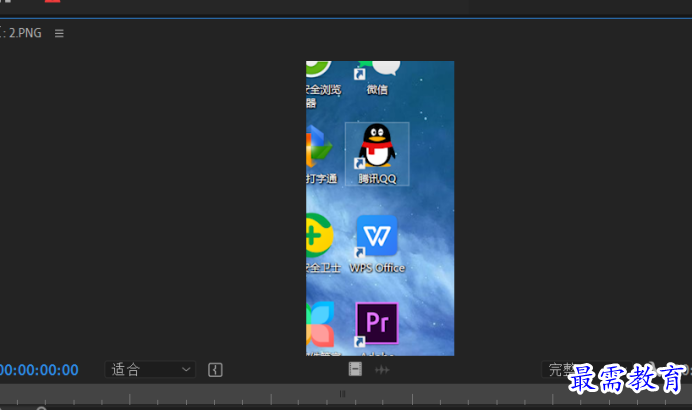The height and width of the screenshot is (410, 692).
Task: Click the playhead marker on time ruler
Action: tap(342, 394)
